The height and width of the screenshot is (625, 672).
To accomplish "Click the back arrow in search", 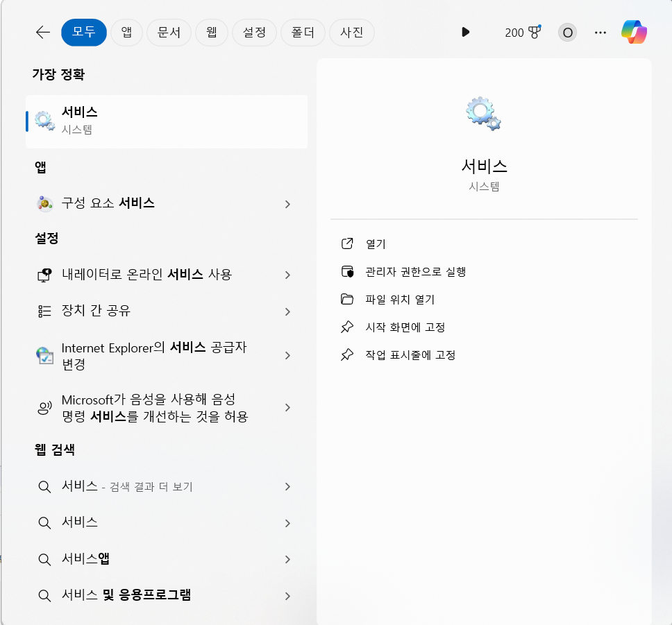I will pos(42,32).
